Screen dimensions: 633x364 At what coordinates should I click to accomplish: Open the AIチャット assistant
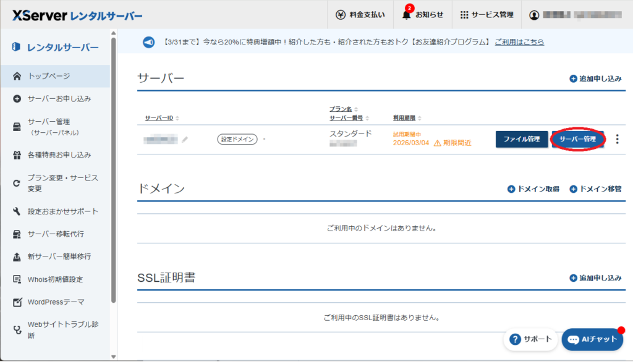(x=592, y=339)
